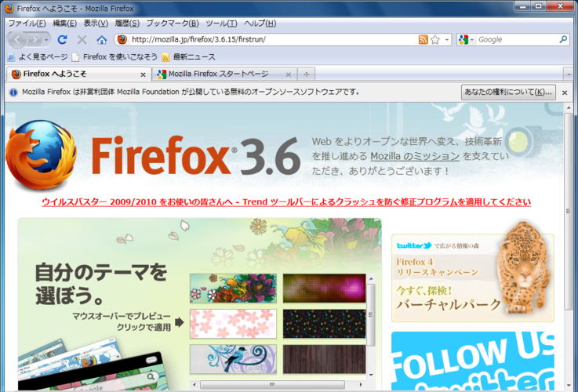
Task: Open the Firefox を使いこなそう bookmark
Action: [115, 57]
